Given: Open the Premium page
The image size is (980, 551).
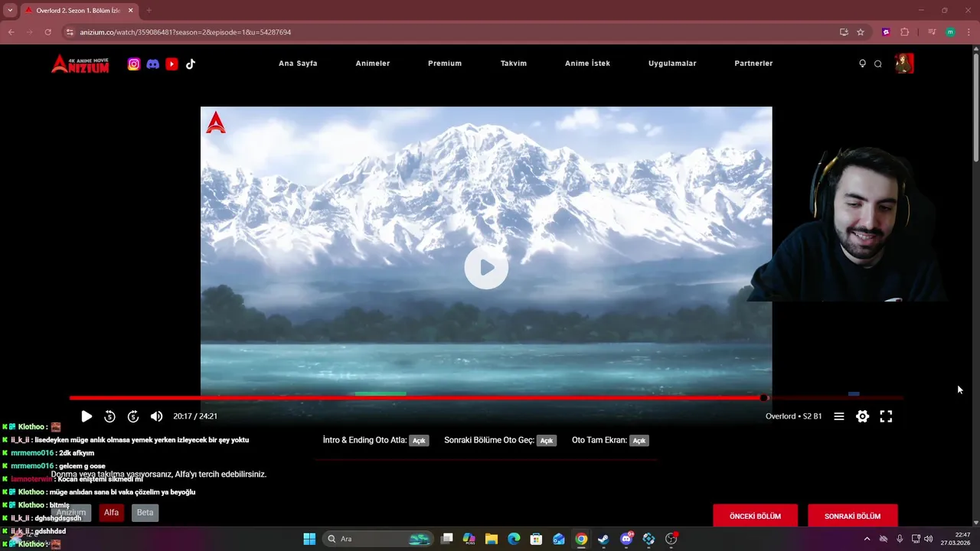Looking at the screenshot, I should 445,64.
